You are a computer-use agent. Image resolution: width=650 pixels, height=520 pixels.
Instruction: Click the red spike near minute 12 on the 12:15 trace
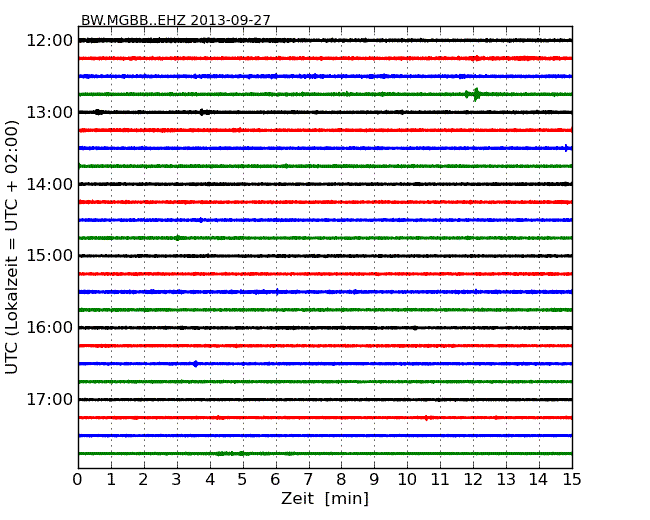pos(477,58)
